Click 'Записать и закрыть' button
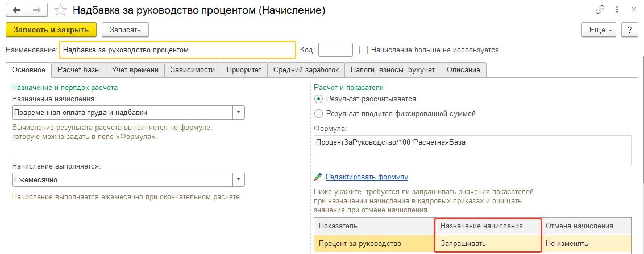 (51, 30)
